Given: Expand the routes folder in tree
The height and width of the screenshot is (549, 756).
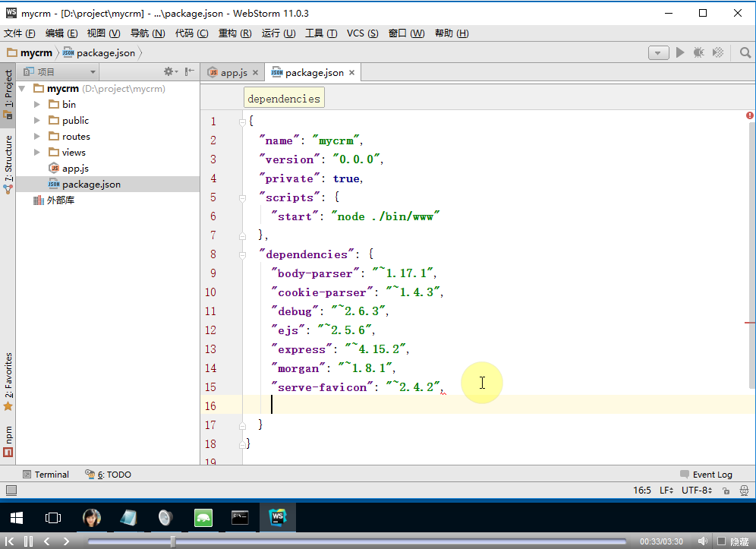Looking at the screenshot, I should click(36, 137).
